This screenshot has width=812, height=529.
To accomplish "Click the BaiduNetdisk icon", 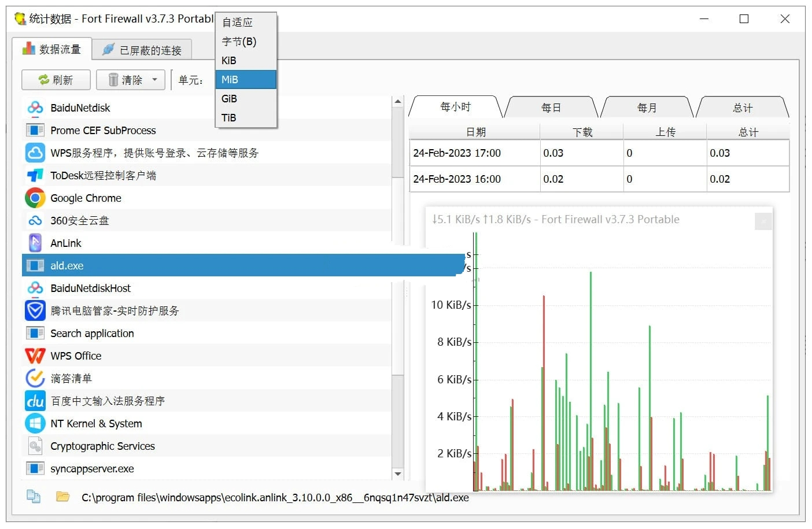I will [x=35, y=108].
